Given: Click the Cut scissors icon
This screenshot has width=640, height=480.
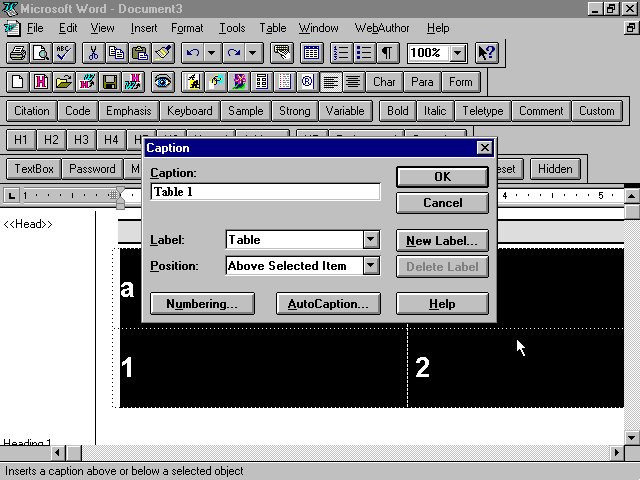Looking at the screenshot, I should tap(93, 53).
